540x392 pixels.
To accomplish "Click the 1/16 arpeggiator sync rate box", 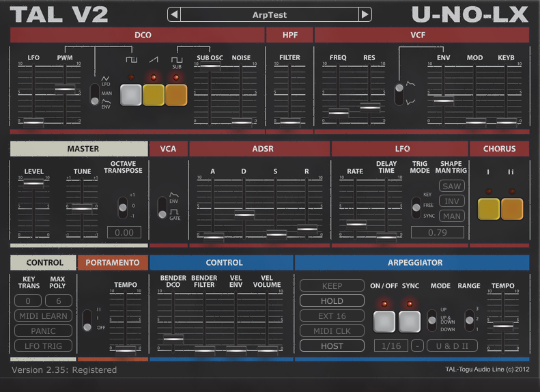I will point(390,346).
